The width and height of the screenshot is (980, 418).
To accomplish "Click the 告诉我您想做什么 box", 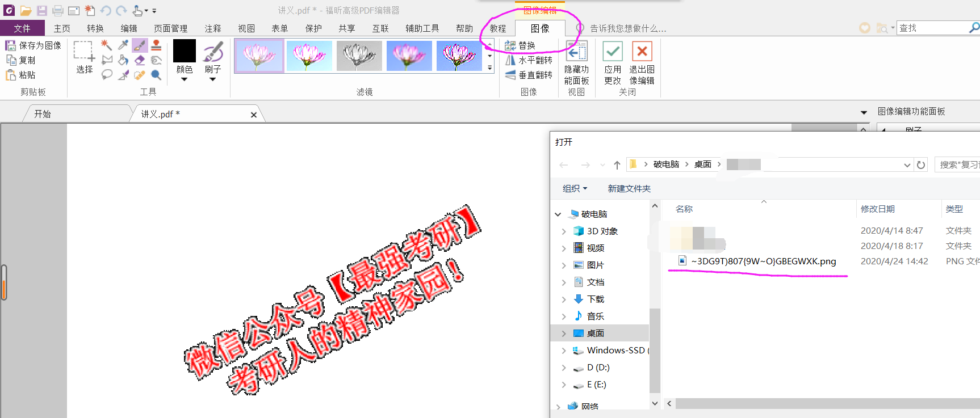I will pos(628,28).
